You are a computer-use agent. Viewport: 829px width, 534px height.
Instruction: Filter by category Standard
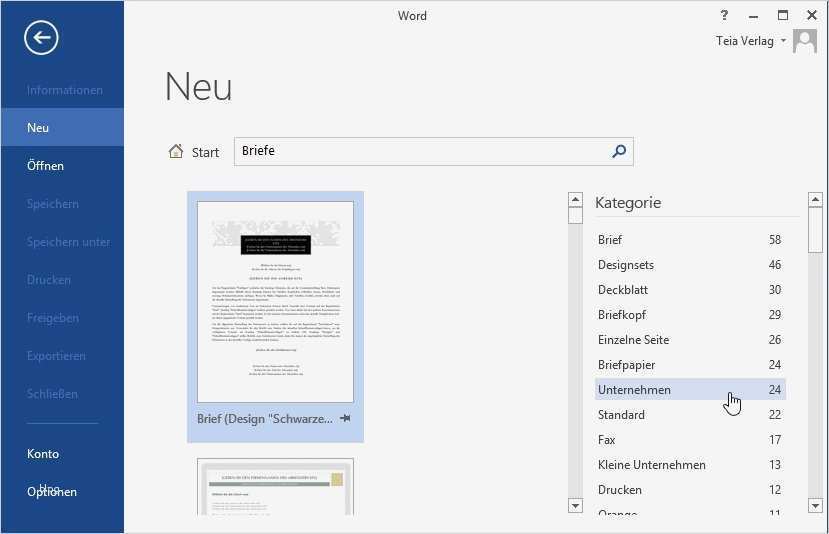[x=690, y=415]
